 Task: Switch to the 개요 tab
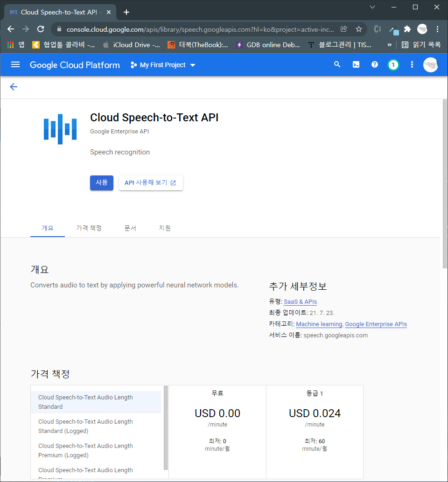click(x=47, y=228)
